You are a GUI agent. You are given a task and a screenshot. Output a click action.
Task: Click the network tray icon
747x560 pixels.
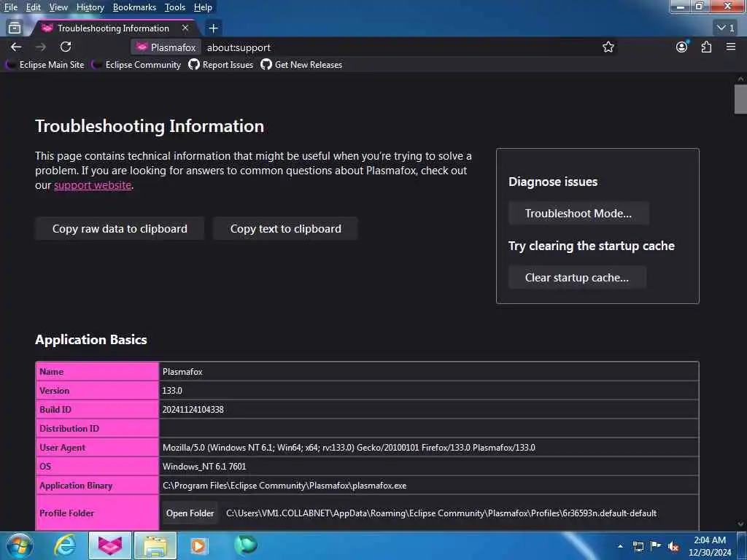[x=638, y=546]
